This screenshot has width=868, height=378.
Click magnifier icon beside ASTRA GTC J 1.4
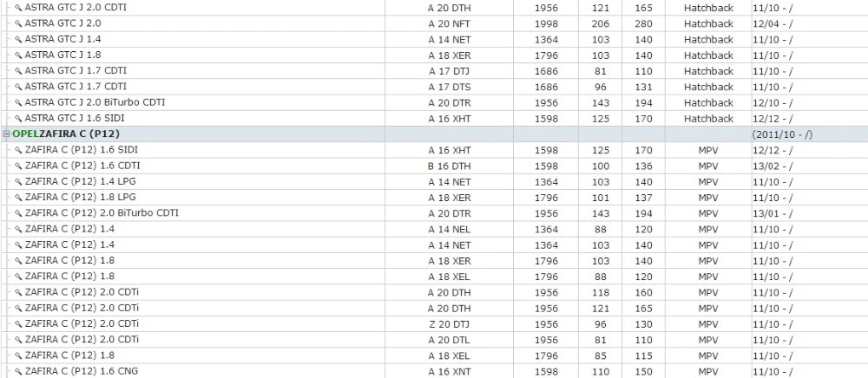tap(18, 39)
